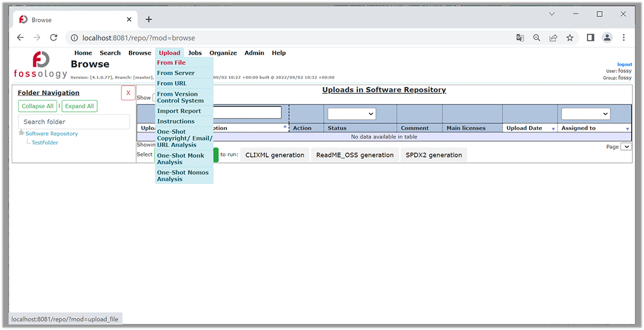The width and height of the screenshot is (644, 330).
Task: Open the Page selector dropdown
Action: 626,146
